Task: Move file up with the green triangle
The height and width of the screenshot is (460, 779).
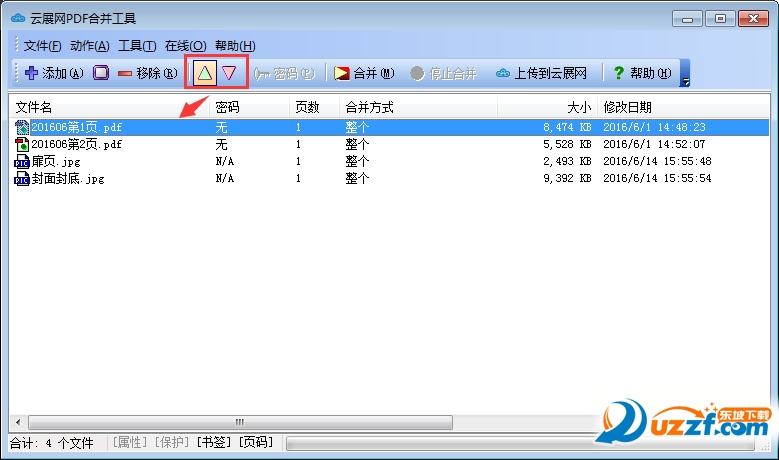Action: coord(205,73)
